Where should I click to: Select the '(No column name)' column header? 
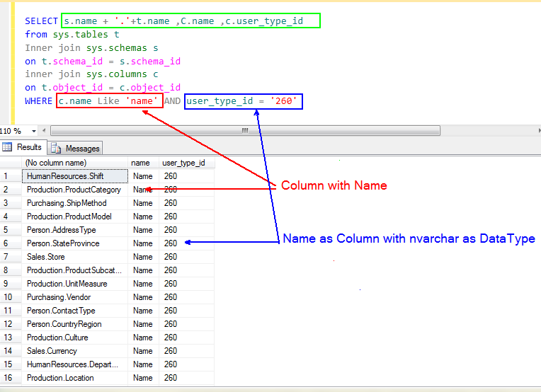pyautogui.click(x=75, y=163)
